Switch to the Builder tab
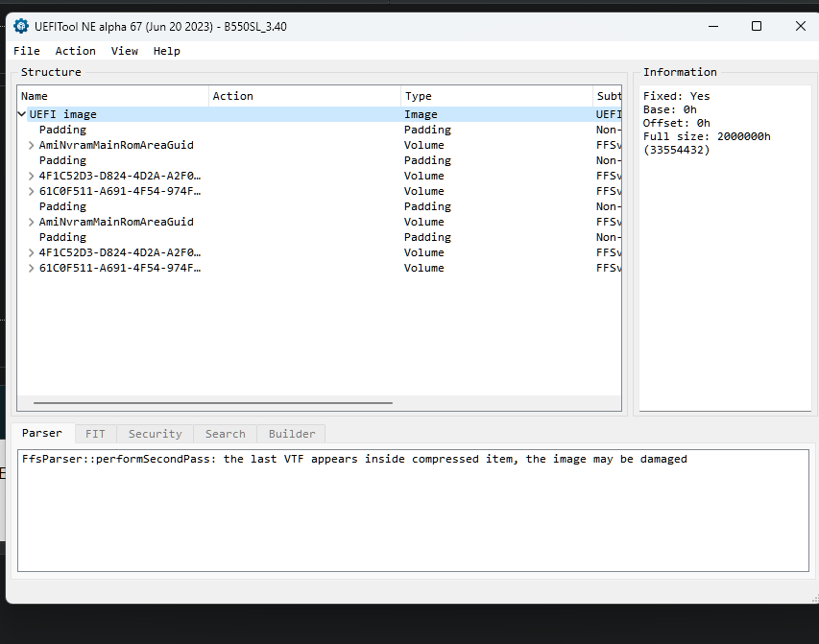This screenshot has height=644, width=819. coord(292,434)
